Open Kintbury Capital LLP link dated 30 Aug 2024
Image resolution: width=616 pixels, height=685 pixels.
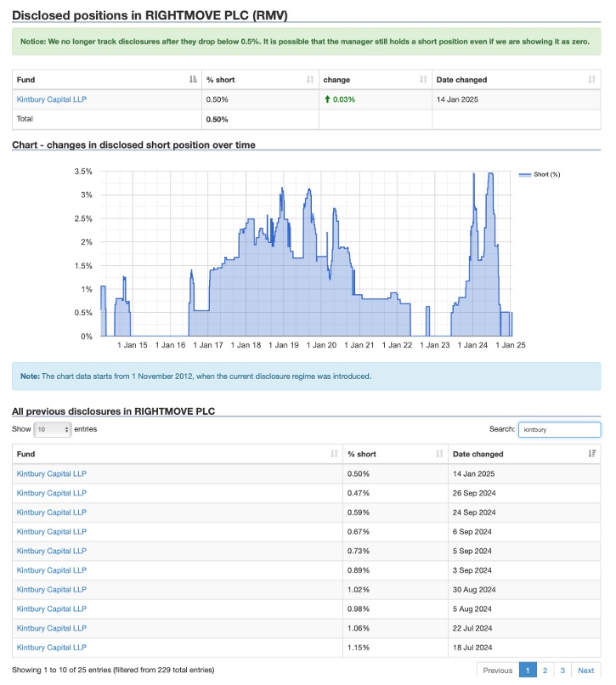pos(52,589)
